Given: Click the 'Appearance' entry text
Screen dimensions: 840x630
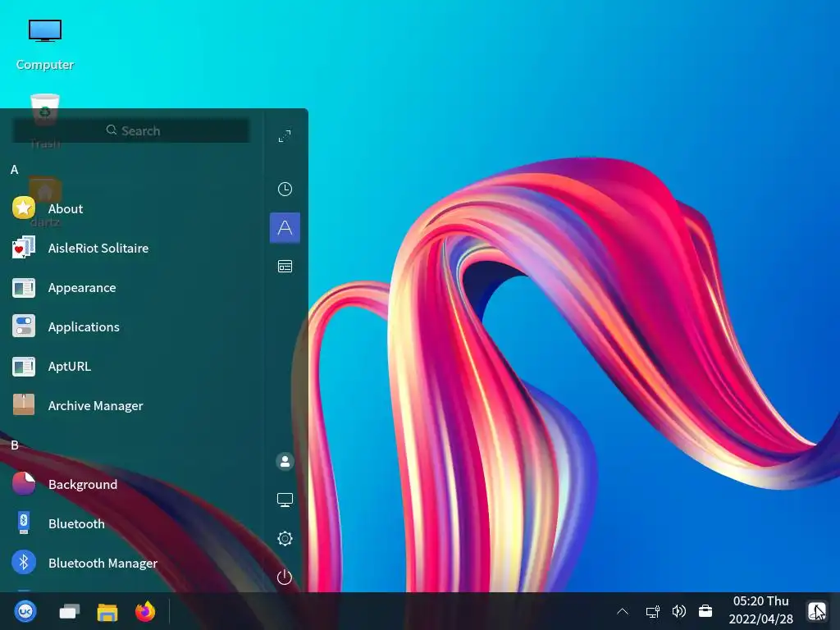Looking at the screenshot, I should 82,288.
